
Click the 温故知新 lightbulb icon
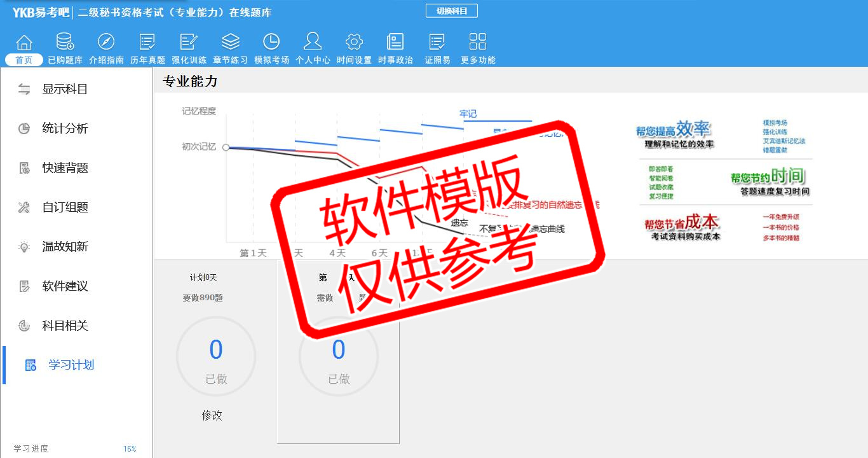pyautogui.click(x=24, y=247)
